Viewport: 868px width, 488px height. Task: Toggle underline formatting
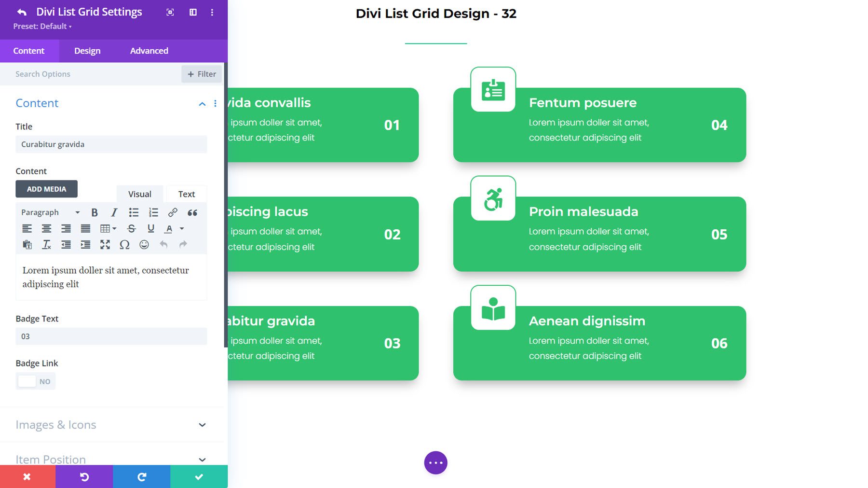click(150, 228)
